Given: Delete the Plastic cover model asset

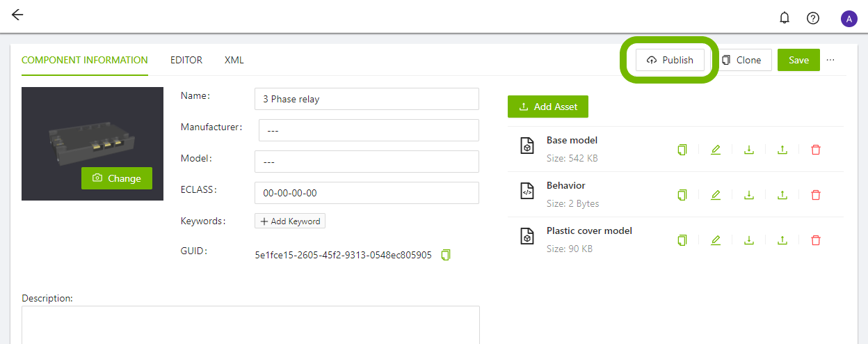Looking at the screenshot, I should [816, 240].
